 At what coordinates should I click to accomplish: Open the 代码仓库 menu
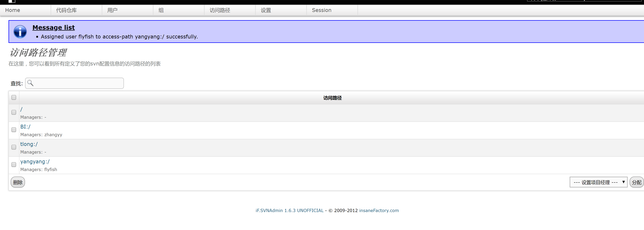[x=66, y=10]
